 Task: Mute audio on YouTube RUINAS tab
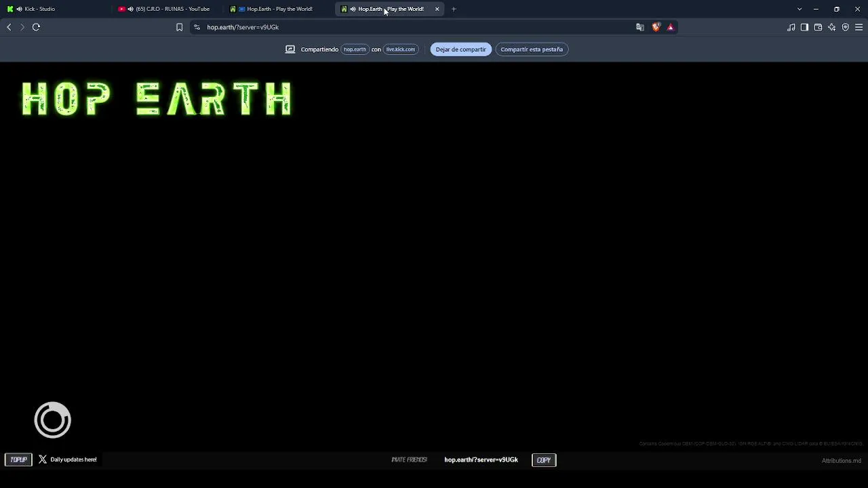[130, 9]
